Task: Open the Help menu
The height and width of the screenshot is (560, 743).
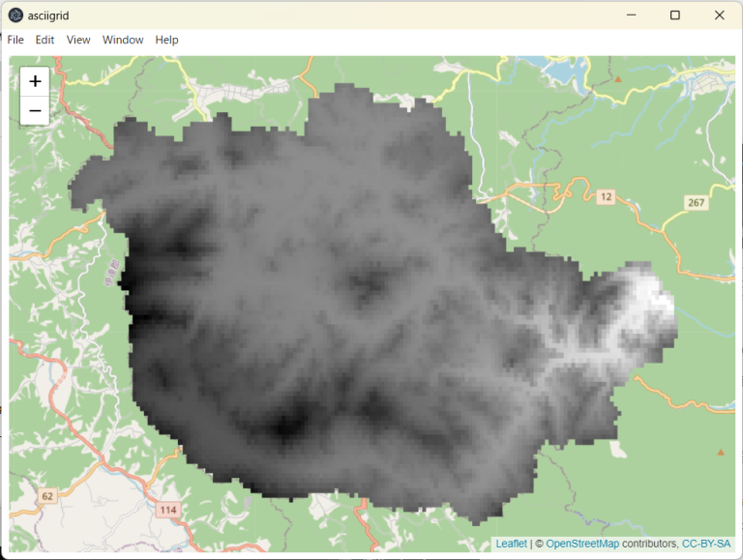Action: pyautogui.click(x=166, y=40)
